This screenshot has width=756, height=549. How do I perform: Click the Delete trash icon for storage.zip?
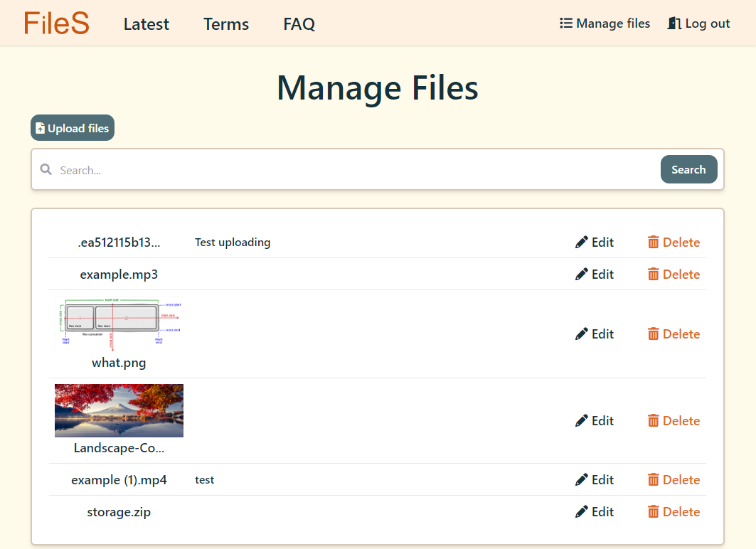click(x=654, y=511)
